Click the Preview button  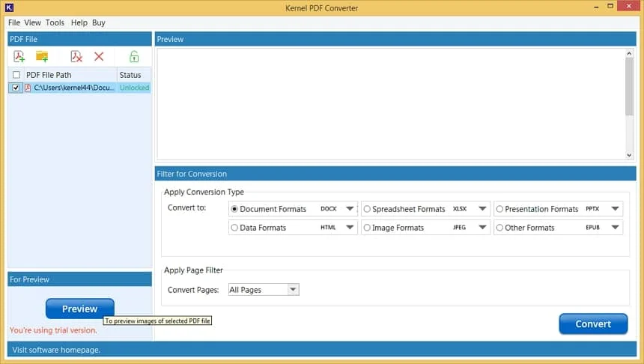click(79, 309)
